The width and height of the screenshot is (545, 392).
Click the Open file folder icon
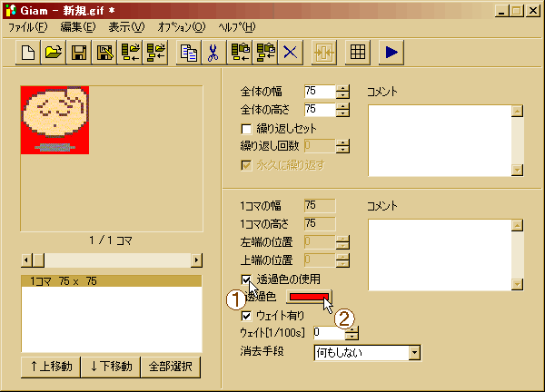point(54,52)
